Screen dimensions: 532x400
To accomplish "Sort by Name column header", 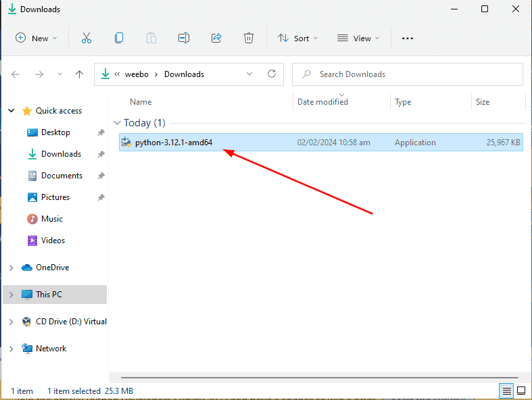I will 141,102.
